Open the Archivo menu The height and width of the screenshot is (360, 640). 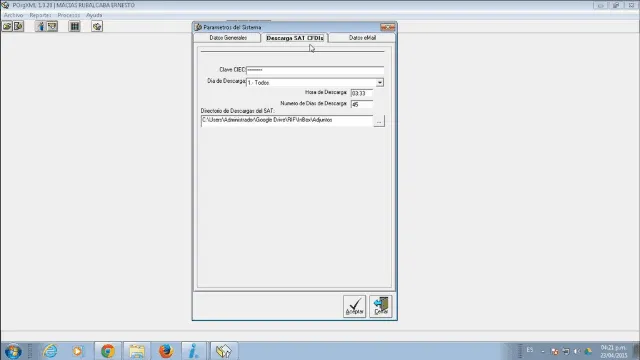[x=13, y=15]
